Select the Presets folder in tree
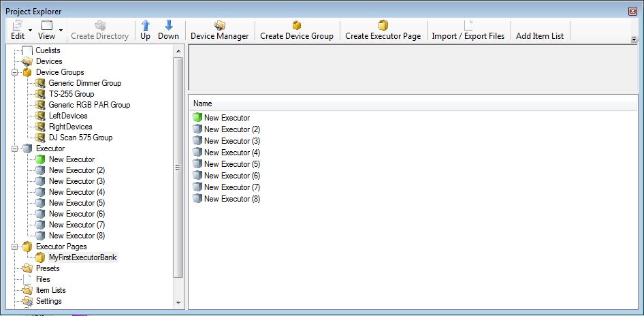This screenshot has height=316, width=644. click(x=48, y=268)
